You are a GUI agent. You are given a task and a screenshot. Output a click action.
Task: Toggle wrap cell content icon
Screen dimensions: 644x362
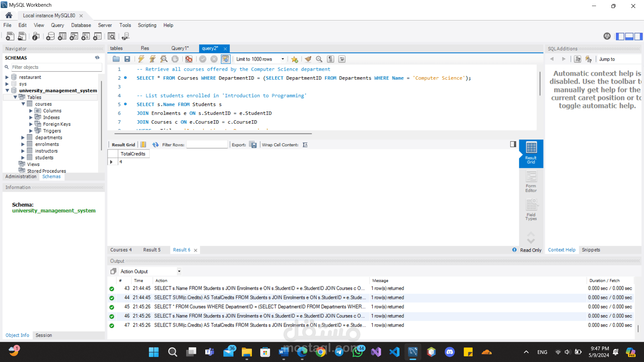(305, 145)
